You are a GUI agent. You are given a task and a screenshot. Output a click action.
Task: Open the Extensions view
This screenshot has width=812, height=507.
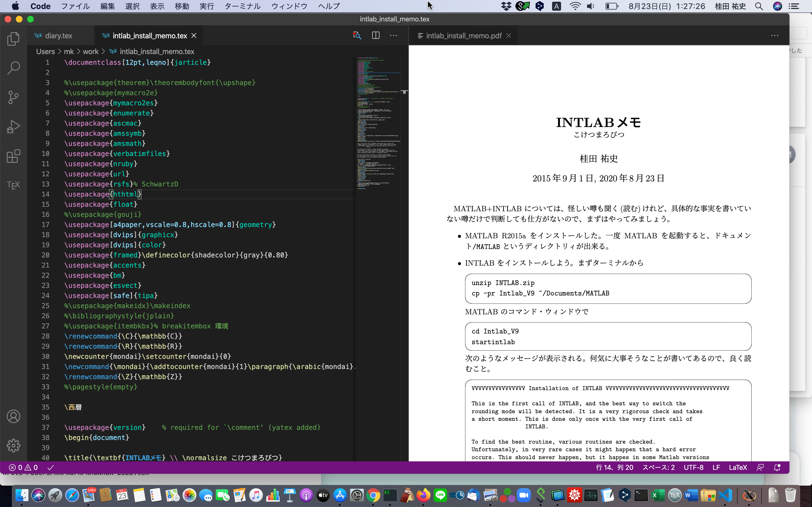pos(14,156)
